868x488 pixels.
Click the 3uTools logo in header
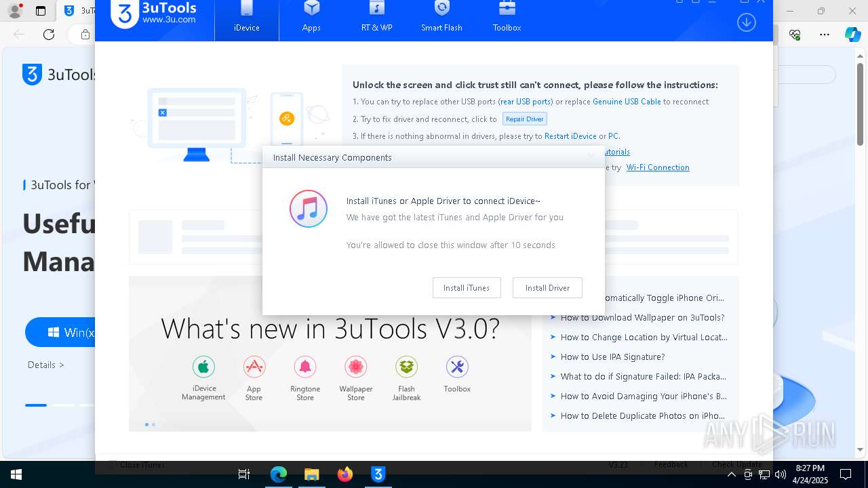[x=154, y=14]
